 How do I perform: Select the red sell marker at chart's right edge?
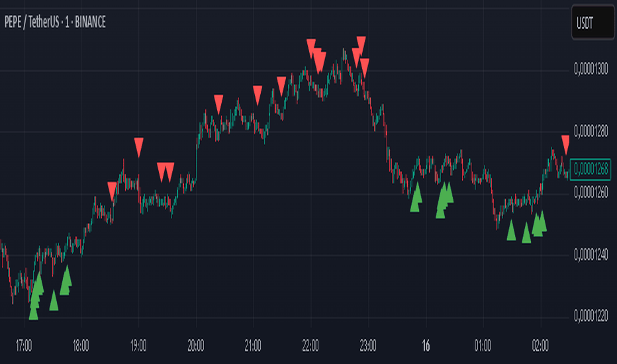tap(565, 145)
